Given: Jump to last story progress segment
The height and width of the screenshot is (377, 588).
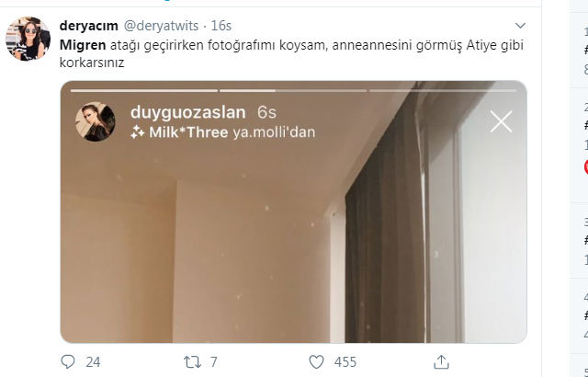Looking at the screenshot, I should [443, 90].
